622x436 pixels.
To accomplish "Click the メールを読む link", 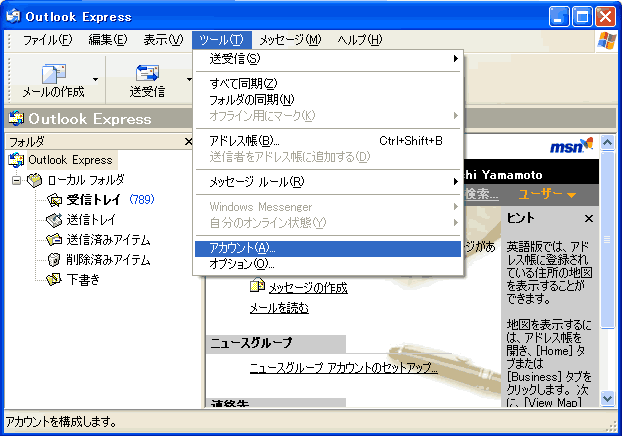I will click(x=279, y=308).
